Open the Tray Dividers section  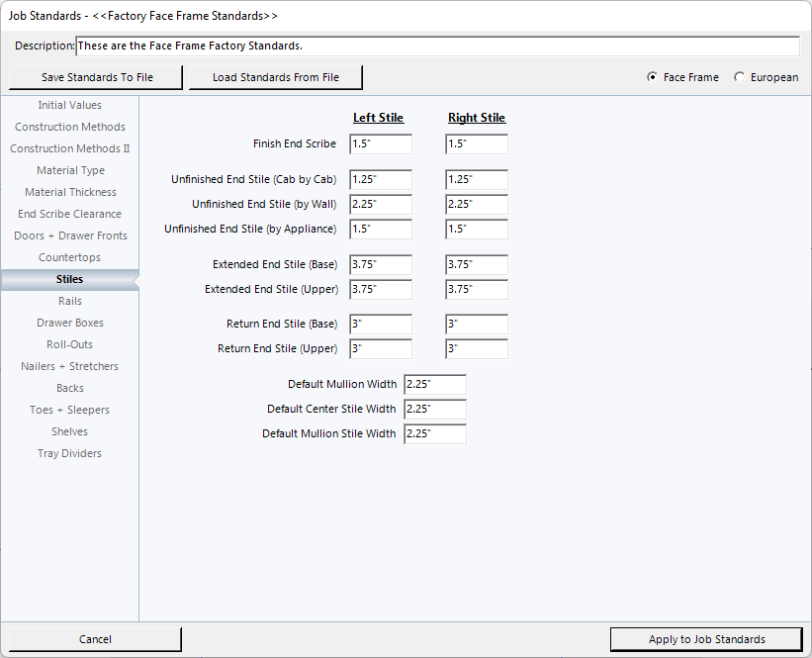[69, 453]
